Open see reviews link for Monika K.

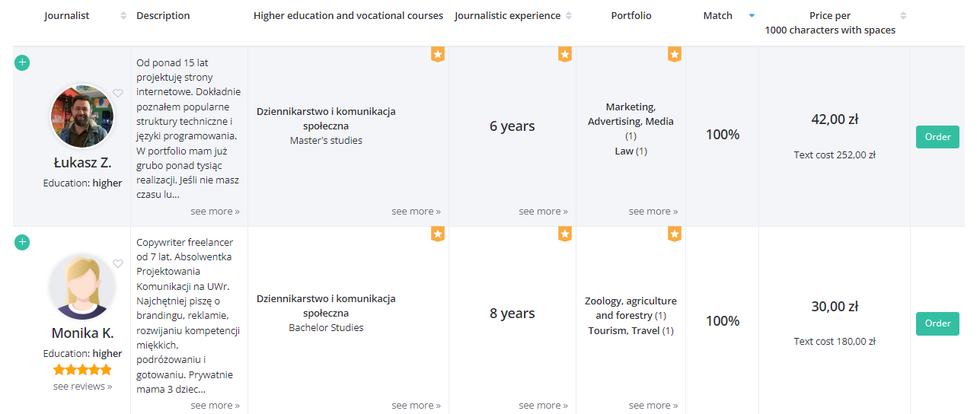82,386
